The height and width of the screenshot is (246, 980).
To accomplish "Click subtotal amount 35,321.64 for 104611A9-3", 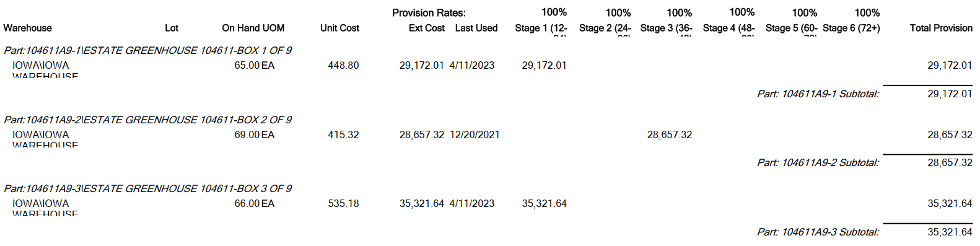I will point(950,232).
